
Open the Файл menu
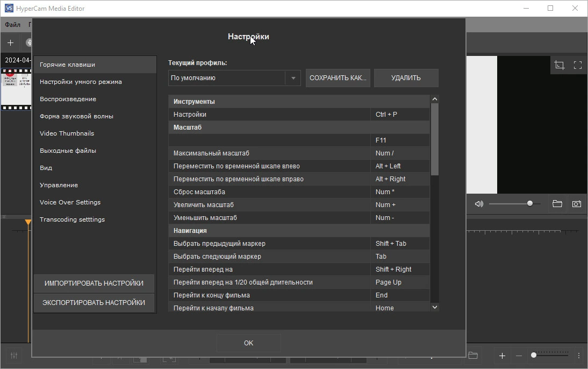click(x=12, y=24)
